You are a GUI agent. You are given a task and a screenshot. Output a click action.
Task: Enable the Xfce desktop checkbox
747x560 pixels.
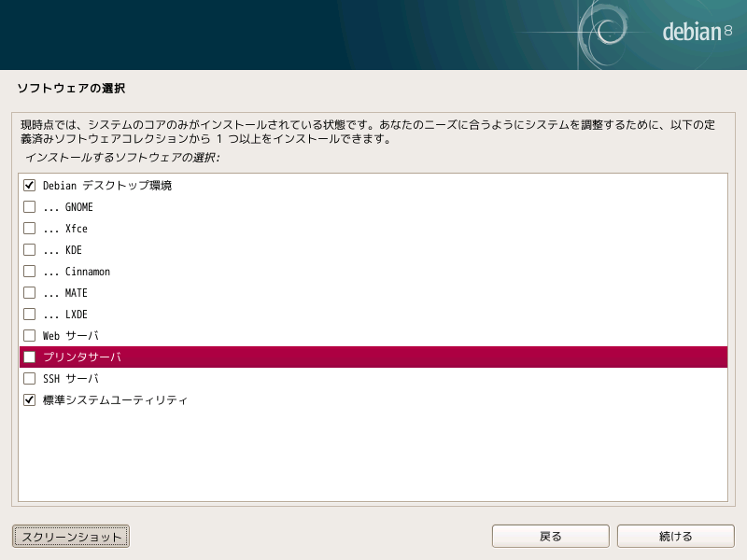[29, 228]
